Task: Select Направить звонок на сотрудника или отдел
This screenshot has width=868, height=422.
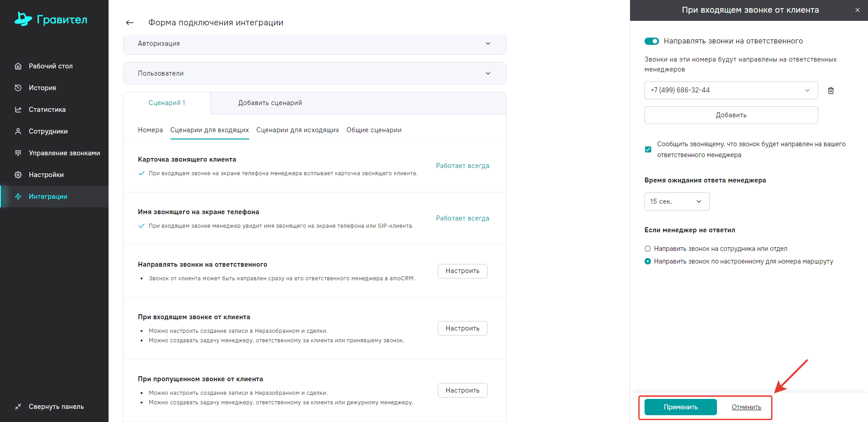Action: 648,249
